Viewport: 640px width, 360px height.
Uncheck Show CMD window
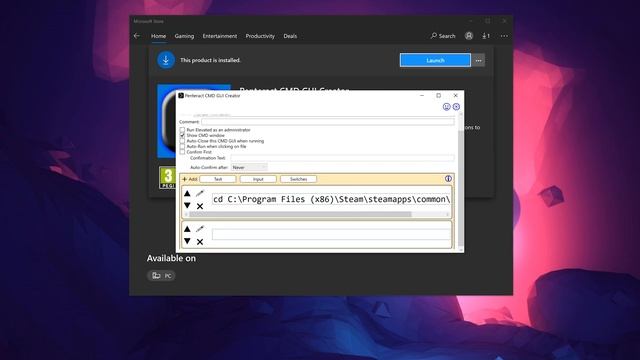tap(182, 135)
